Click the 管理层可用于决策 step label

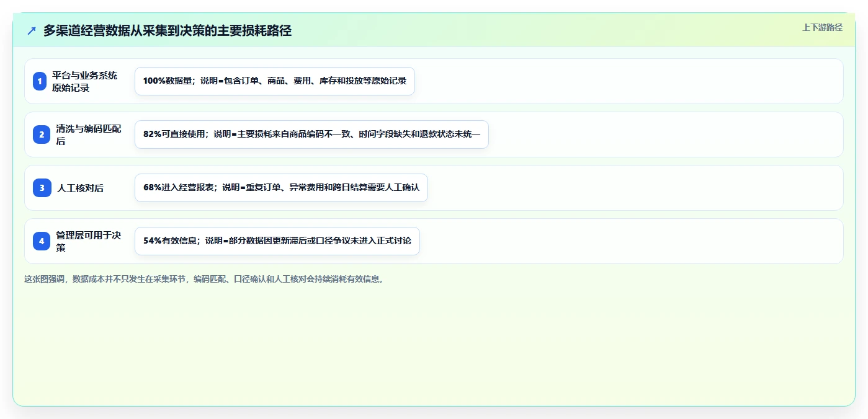[89, 241]
